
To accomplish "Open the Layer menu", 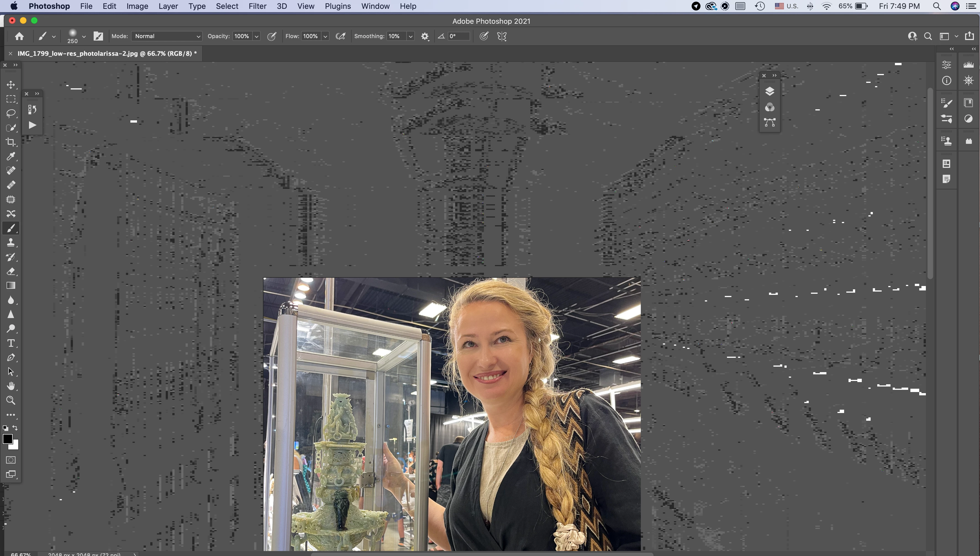I will pyautogui.click(x=168, y=6).
